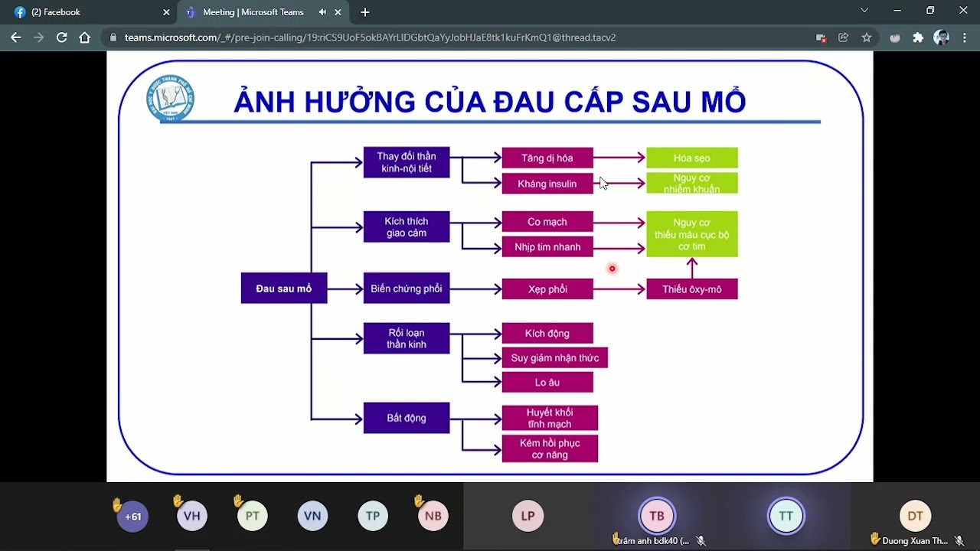Click the 'Bất động' box
980x551 pixels.
pyautogui.click(x=407, y=418)
